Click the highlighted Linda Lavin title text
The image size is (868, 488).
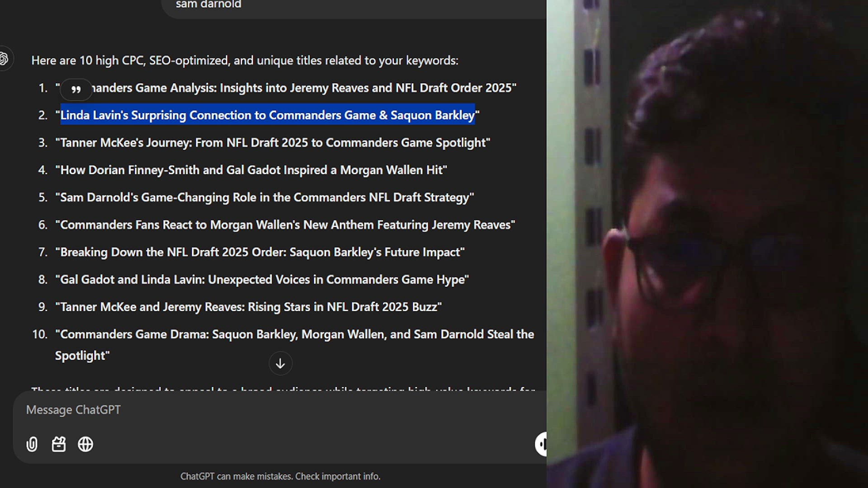(268, 115)
